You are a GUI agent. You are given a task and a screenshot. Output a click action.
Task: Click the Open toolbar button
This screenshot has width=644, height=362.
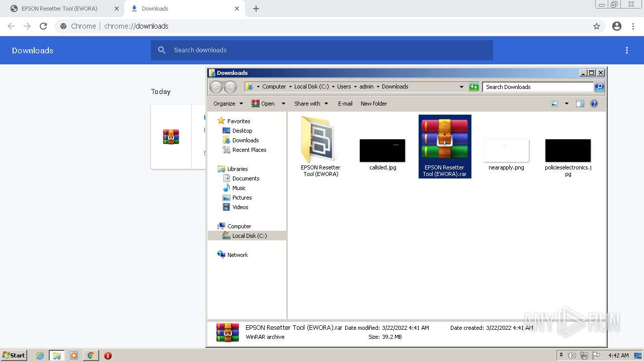tap(264, 104)
